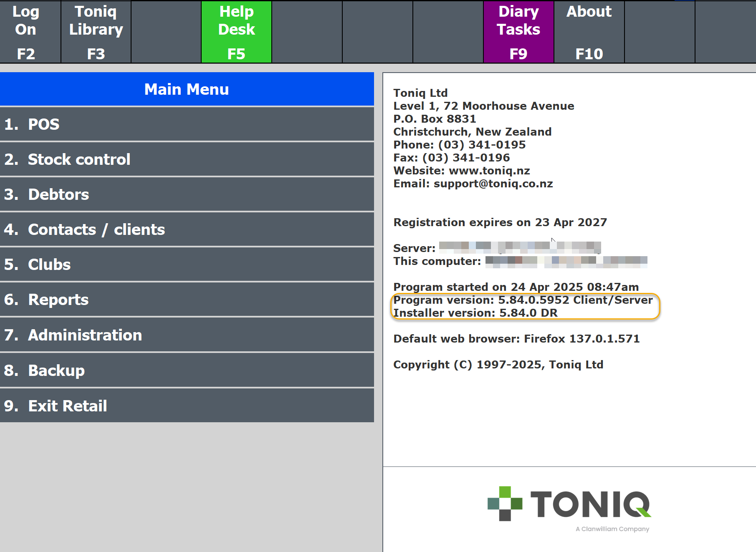Click Program version 5.84.0.5952 line

pyautogui.click(x=523, y=300)
